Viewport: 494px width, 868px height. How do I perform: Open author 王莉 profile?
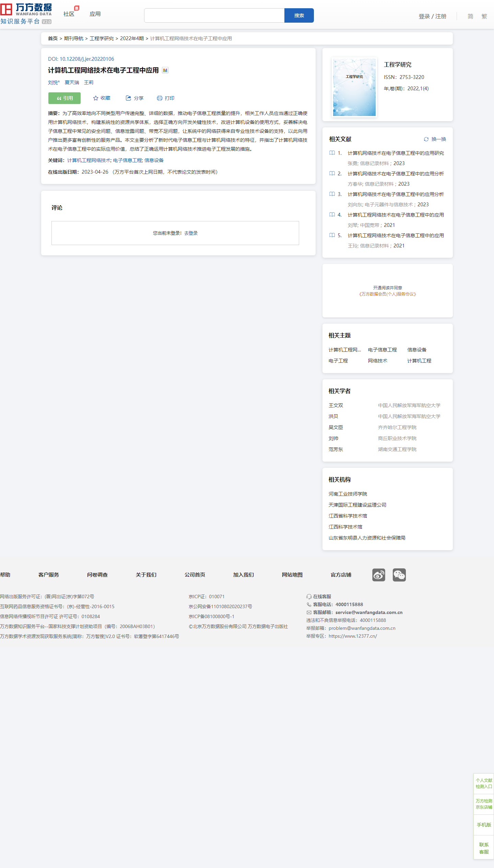tap(89, 82)
